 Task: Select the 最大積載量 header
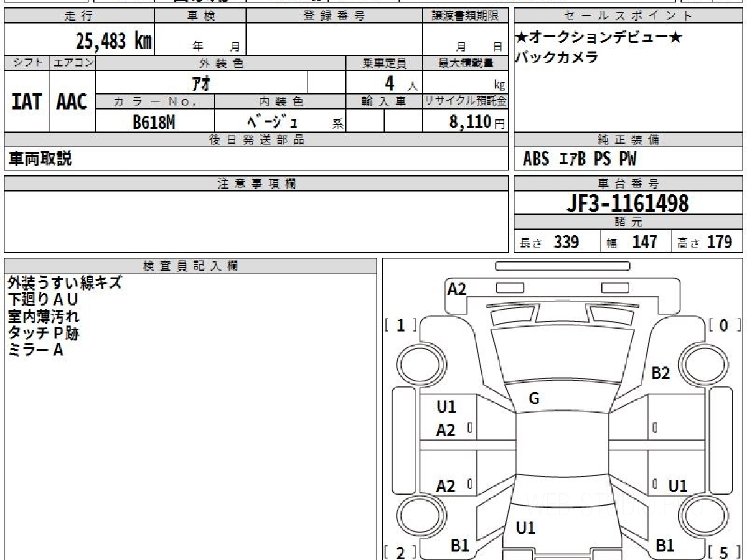coord(466,63)
